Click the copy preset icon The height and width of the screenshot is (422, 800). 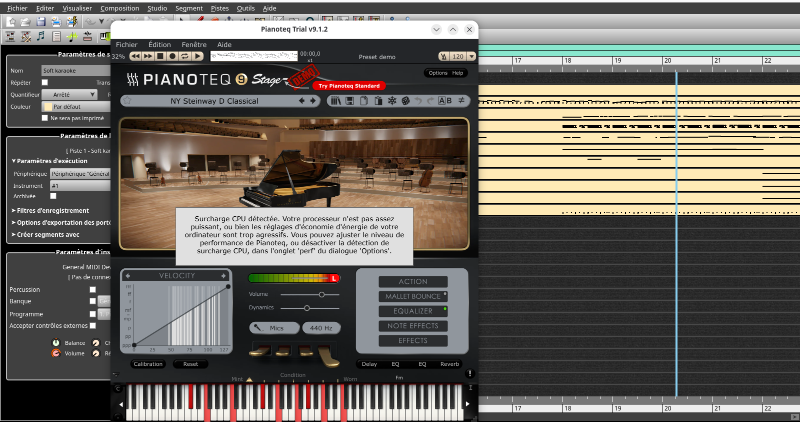(364, 101)
